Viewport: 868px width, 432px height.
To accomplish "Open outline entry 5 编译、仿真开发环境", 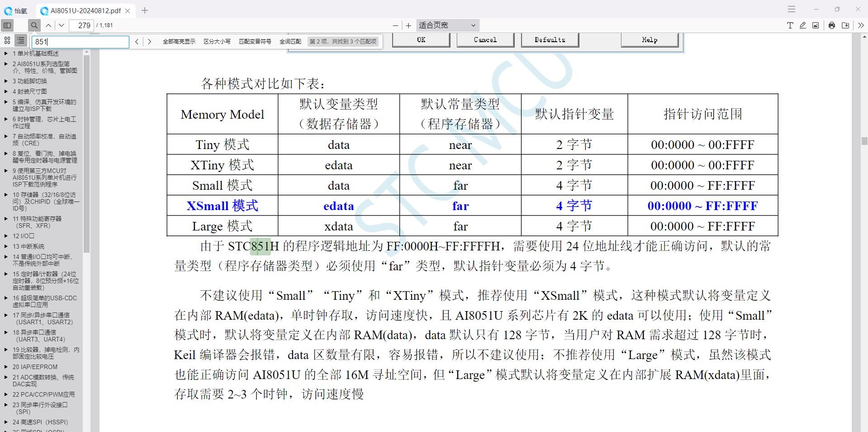I will tap(44, 105).
